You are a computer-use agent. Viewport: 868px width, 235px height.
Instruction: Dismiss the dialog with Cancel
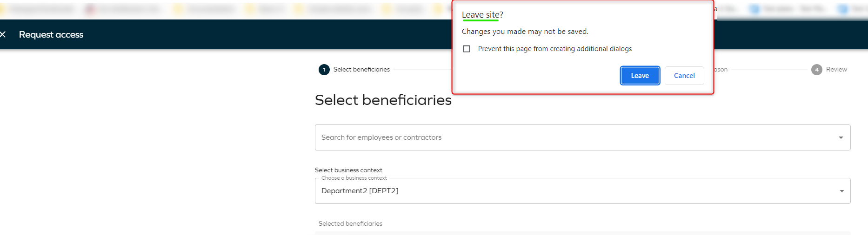684,76
